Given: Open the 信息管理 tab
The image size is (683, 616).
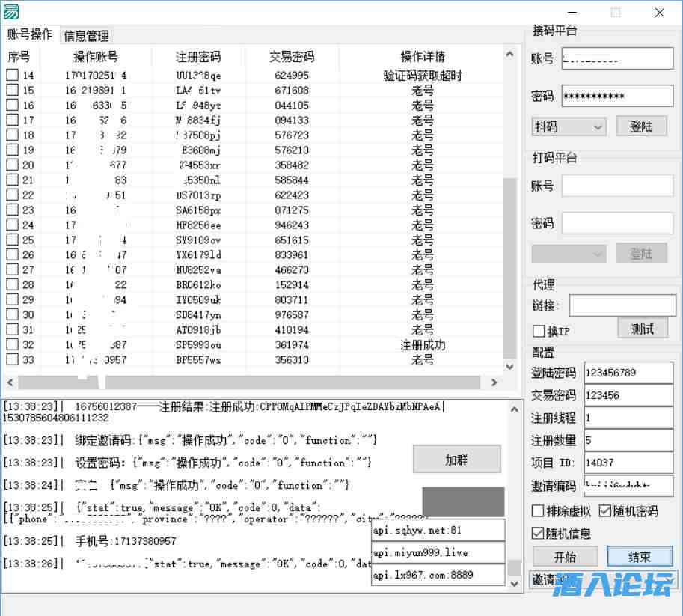Looking at the screenshot, I should [86, 36].
